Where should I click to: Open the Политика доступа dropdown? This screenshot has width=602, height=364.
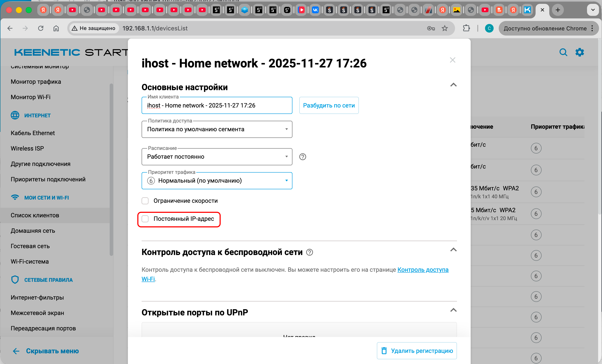217,129
